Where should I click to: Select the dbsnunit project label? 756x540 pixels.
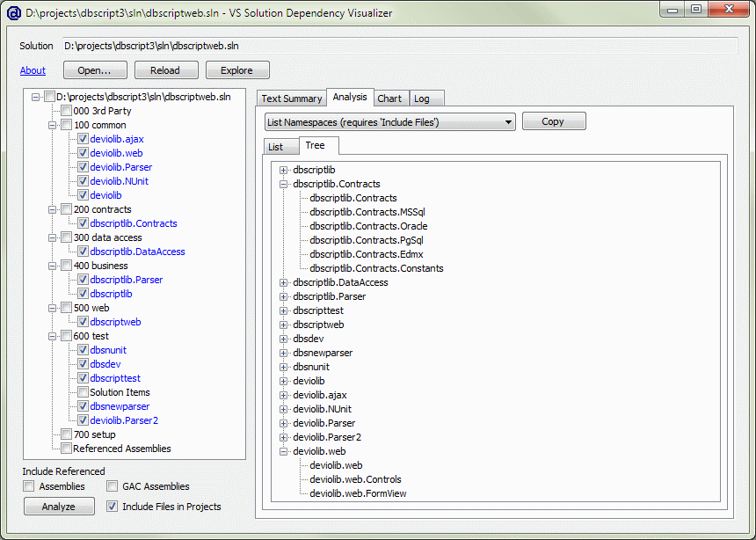coord(108,350)
